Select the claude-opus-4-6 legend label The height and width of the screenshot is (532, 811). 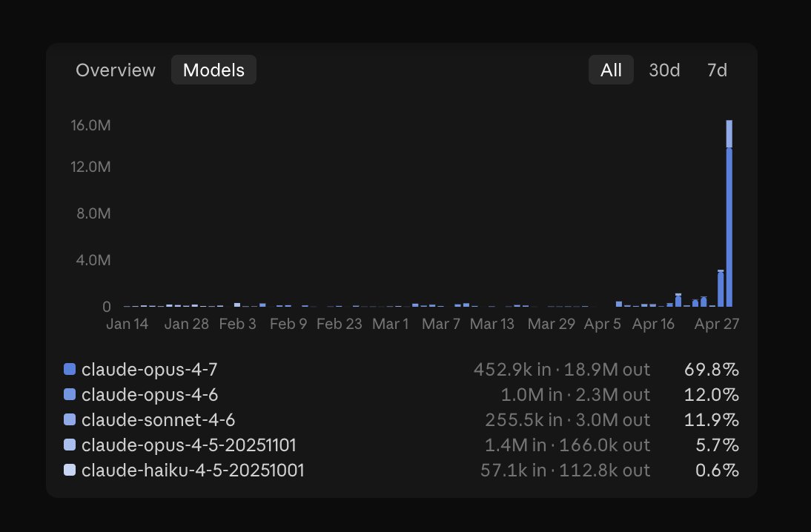tap(150, 395)
